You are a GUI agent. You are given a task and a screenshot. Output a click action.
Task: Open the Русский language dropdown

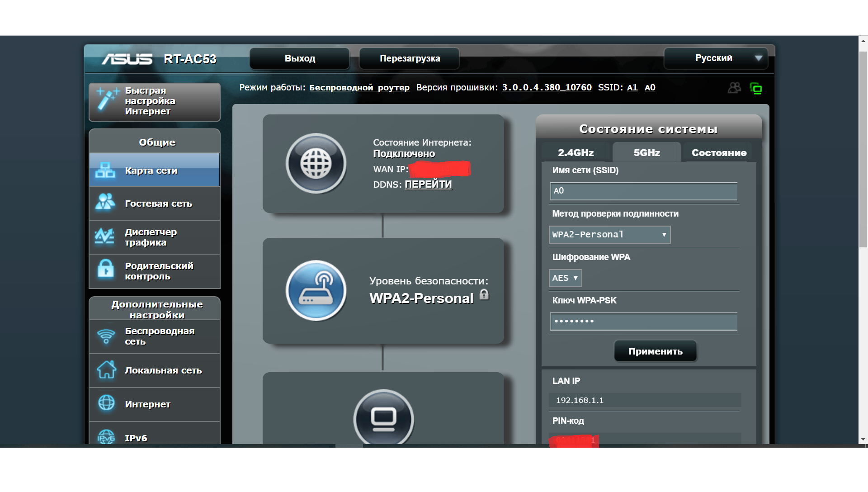pos(716,58)
